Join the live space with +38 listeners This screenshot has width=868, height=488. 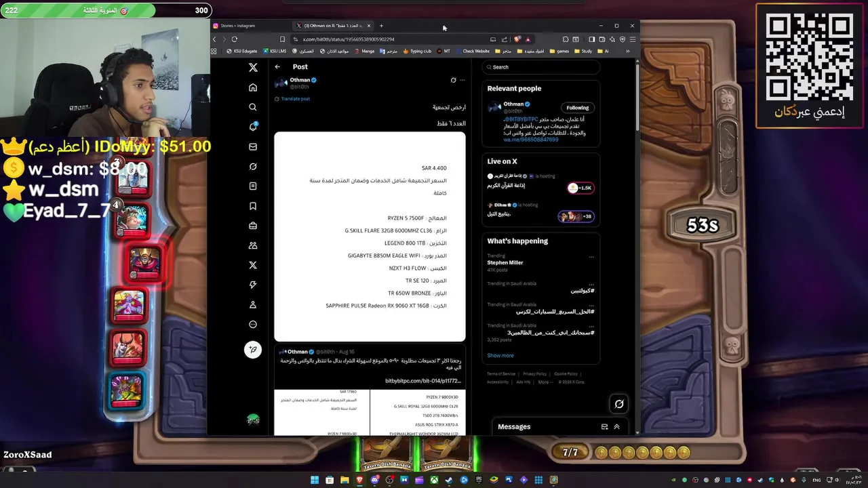(x=576, y=216)
